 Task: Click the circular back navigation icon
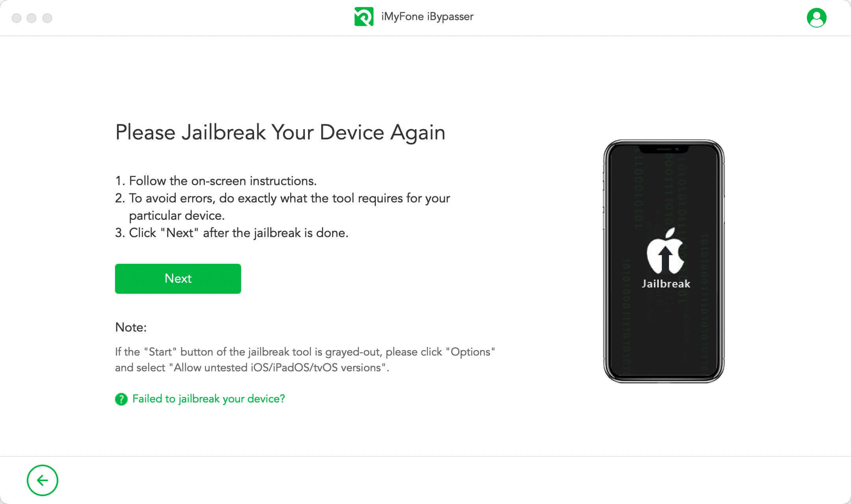pyautogui.click(x=42, y=480)
